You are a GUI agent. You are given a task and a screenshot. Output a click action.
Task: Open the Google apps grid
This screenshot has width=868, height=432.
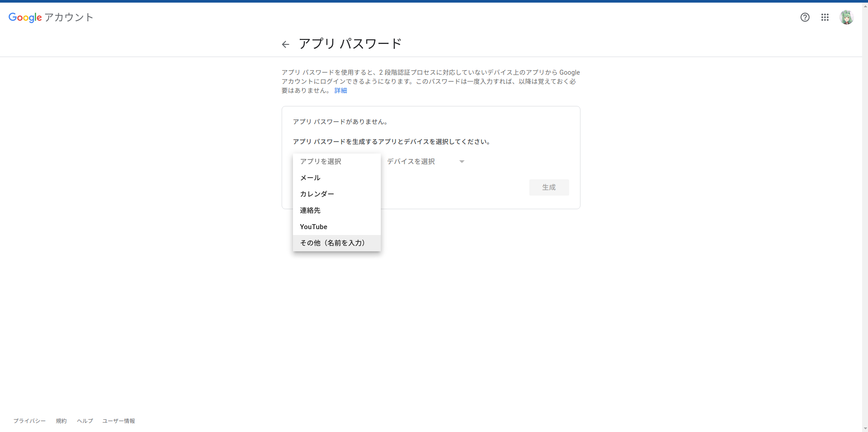pyautogui.click(x=825, y=17)
